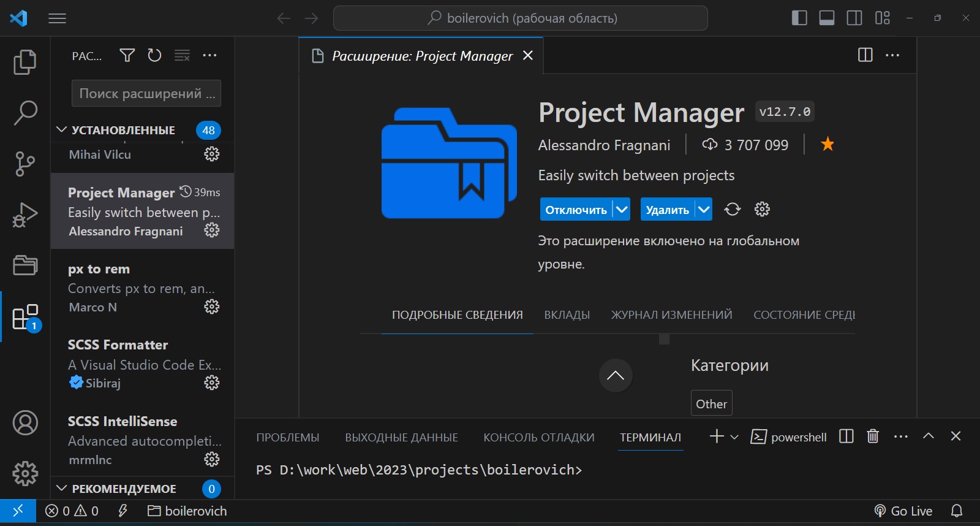Clear extension search results

182,56
